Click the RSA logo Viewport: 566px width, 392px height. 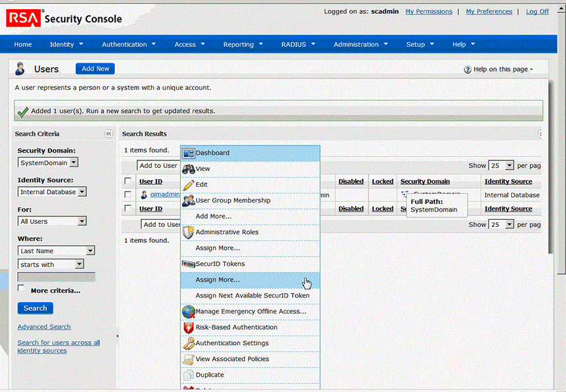point(24,18)
